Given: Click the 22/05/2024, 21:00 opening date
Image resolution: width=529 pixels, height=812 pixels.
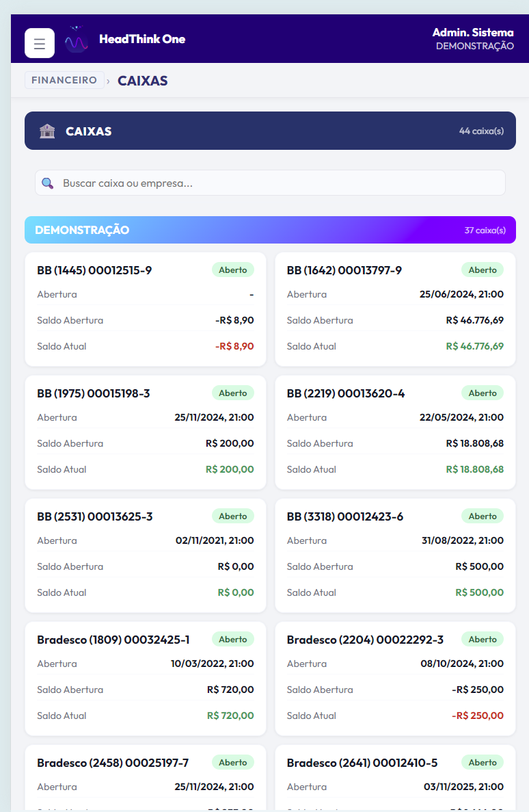Looking at the screenshot, I should pyautogui.click(x=461, y=417).
